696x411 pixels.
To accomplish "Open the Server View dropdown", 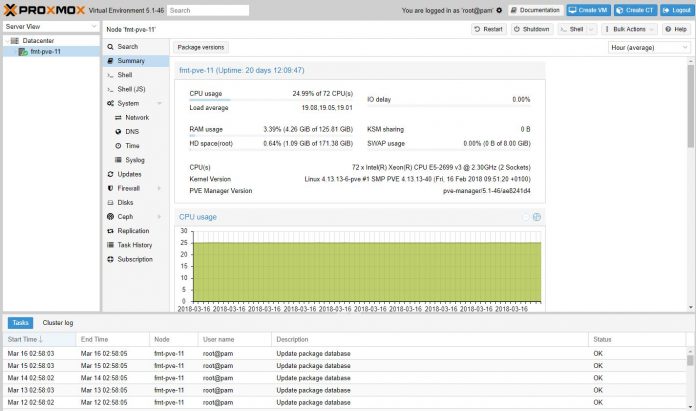I will (51, 27).
